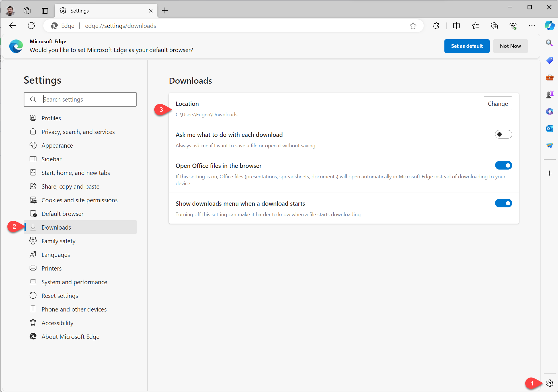Dismiss the prompt with Not Now
This screenshot has height=392, width=558.
tap(510, 46)
